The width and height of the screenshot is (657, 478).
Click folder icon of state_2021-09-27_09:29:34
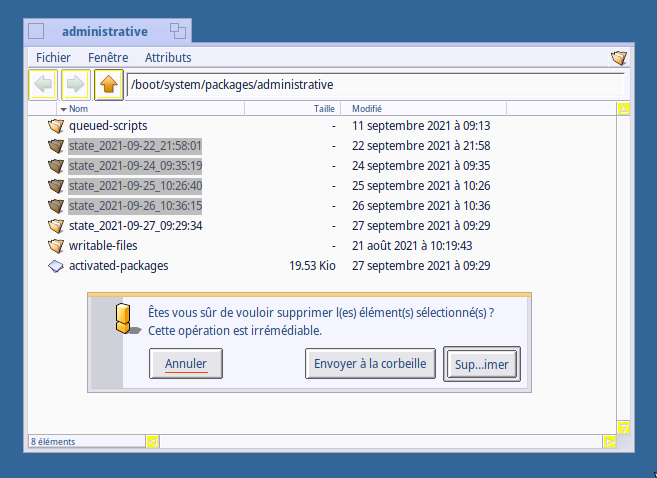point(56,226)
